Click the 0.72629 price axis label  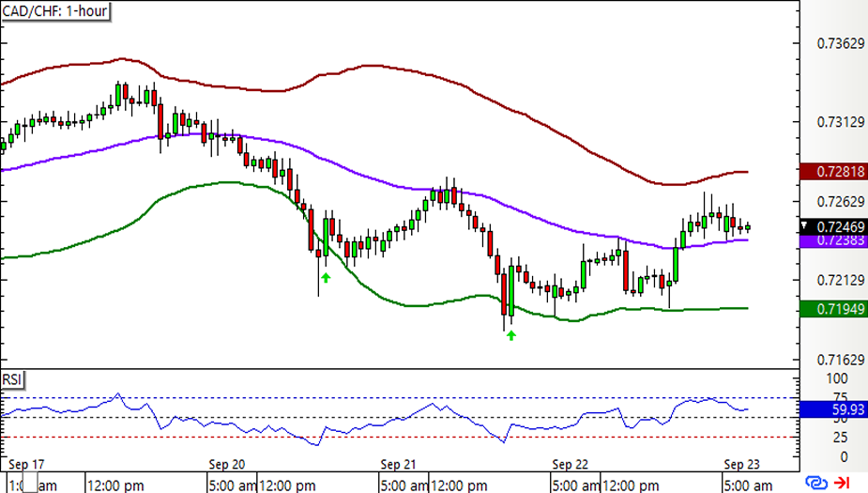(841, 202)
